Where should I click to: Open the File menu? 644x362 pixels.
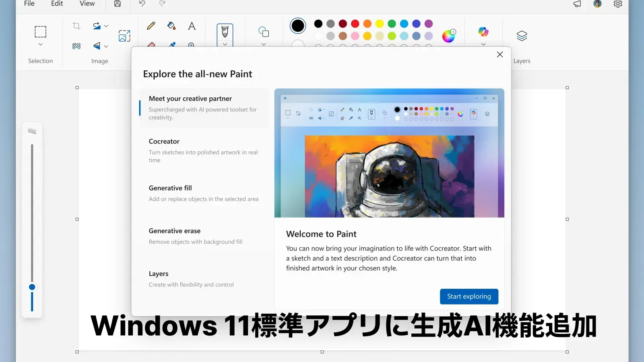(x=29, y=4)
